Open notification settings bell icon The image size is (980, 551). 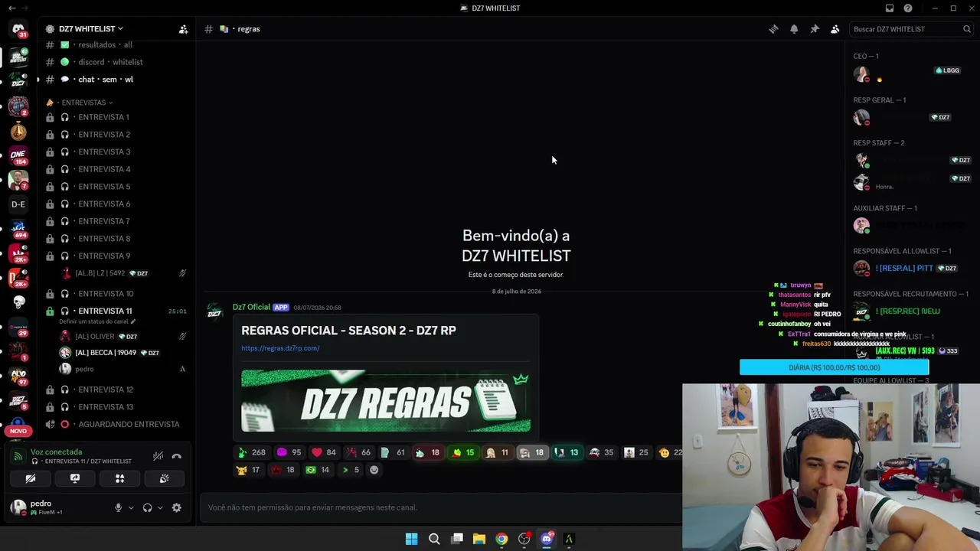coord(794,29)
